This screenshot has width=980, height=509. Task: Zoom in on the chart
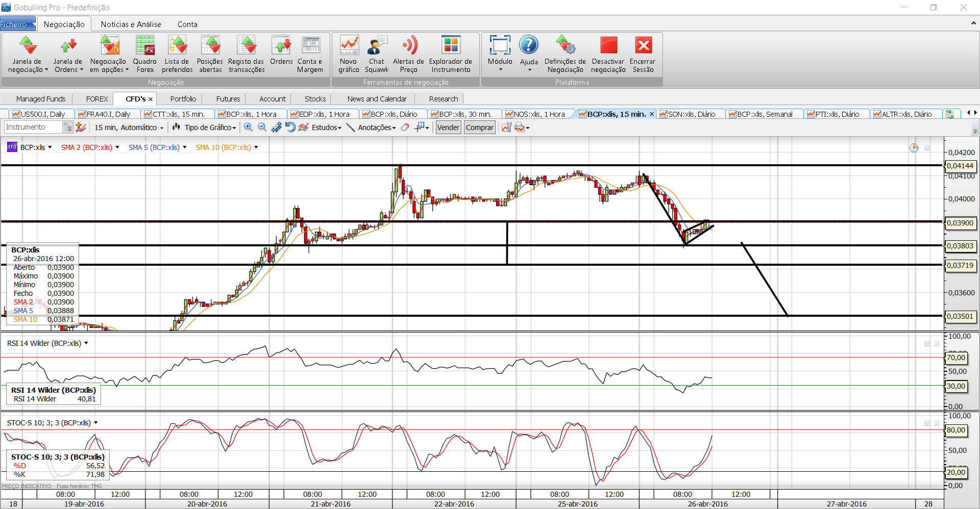point(248,128)
